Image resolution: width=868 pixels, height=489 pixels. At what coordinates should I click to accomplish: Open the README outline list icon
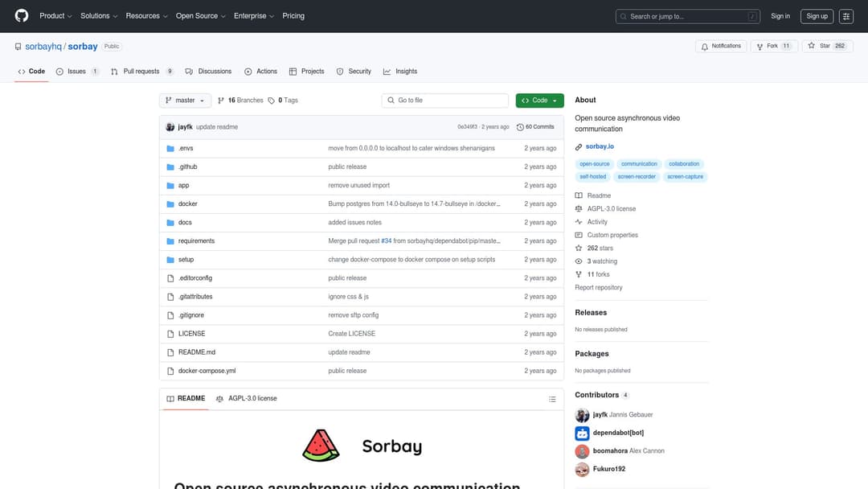pos(552,399)
